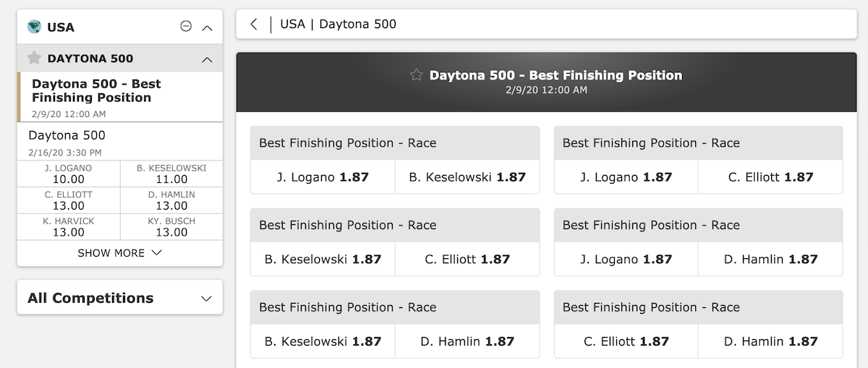868x368 pixels.
Task: Collapse the USA section chevron
Action: [207, 27]
